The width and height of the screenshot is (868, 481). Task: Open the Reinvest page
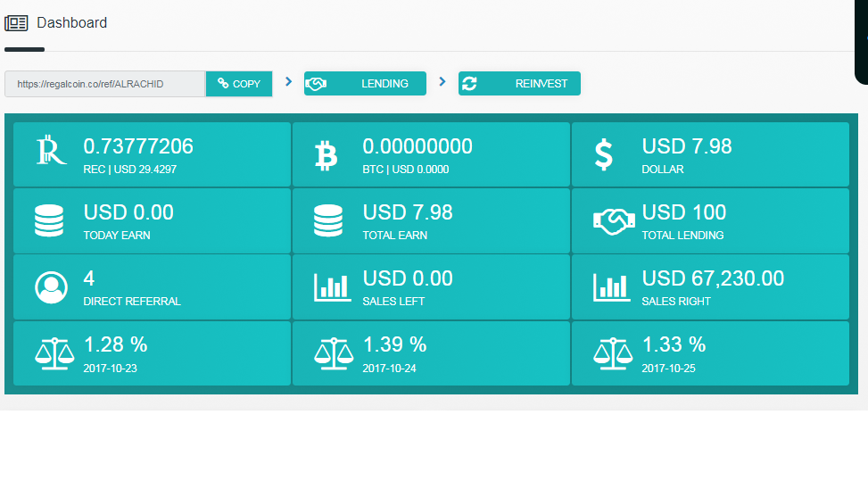click(x=519, y=84)
